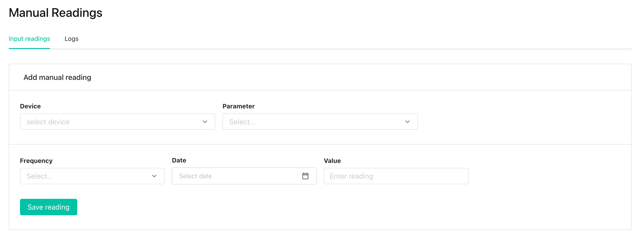Viewport: 644px width, 250px height.
Task: Open the calendar icon in Date field
Action: pos(305,176)
